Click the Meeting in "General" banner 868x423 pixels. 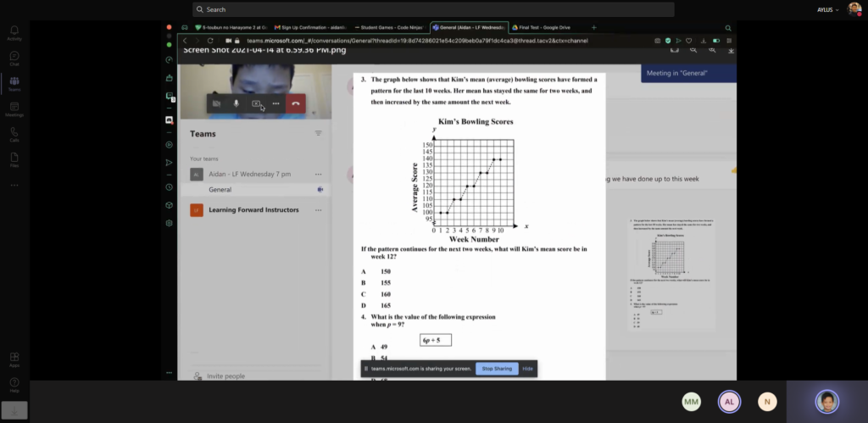coord(688,74)
